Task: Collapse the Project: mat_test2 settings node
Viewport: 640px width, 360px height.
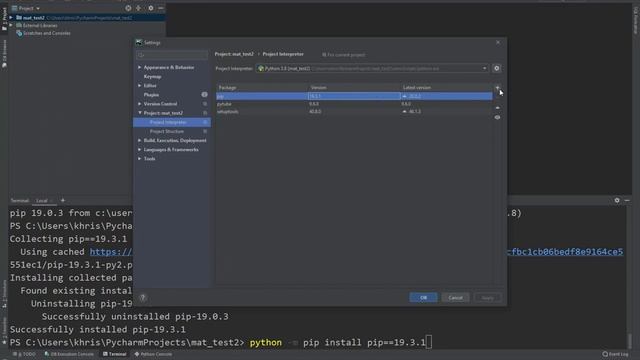Action: click(140, 113)
